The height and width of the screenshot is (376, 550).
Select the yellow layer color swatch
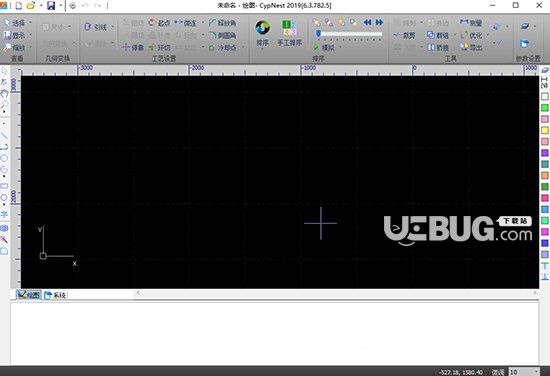click(545, 130)
